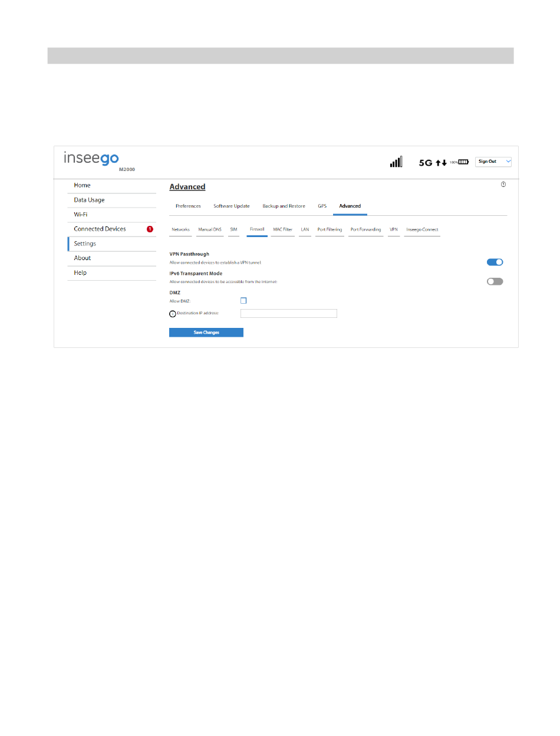560x736 pixels.
Task: Select the MAC Filter sub-tab
Action: [x=282, y=229]
